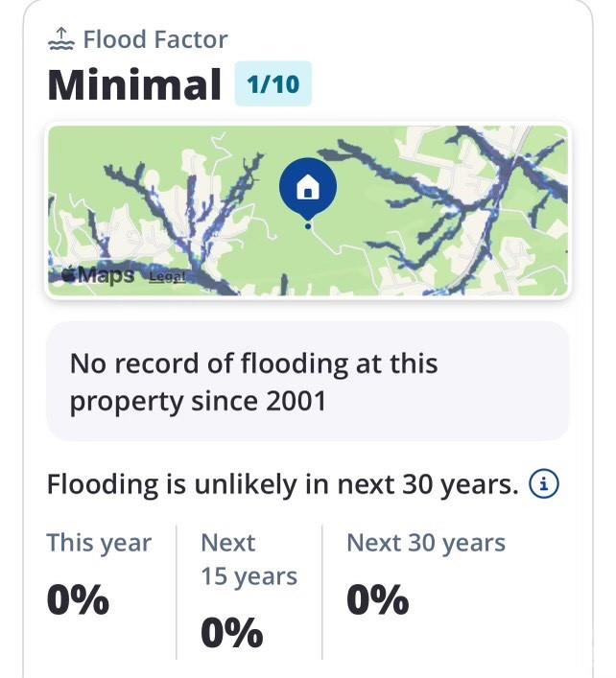The image size is (616, 678).
Task: Select the house pin marker on map
Action: (307, 186)
